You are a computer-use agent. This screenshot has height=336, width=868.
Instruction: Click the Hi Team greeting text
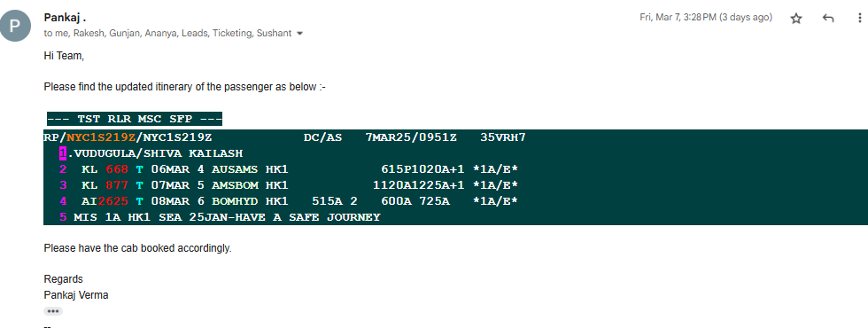64,56
